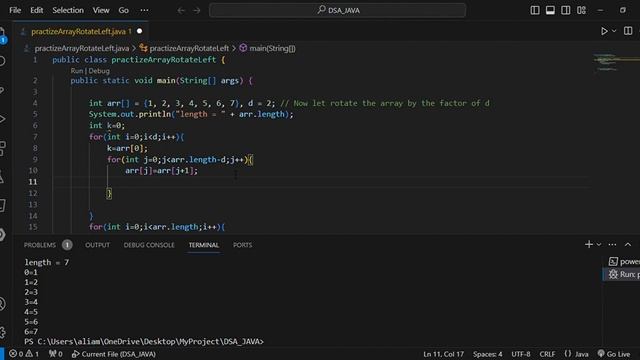This screenshot has width=640, height=360.
Task: Go back with the left arrow
Action: 181,11
